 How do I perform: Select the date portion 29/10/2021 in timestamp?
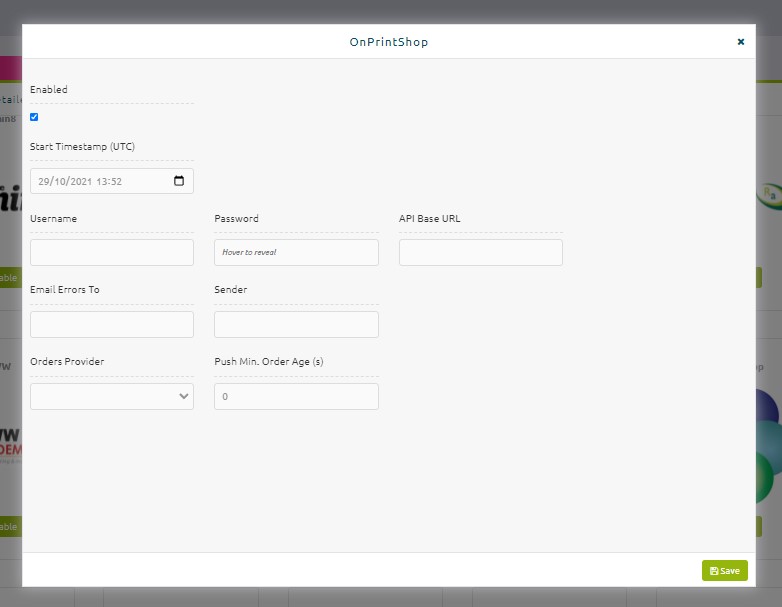pos(65,182)
